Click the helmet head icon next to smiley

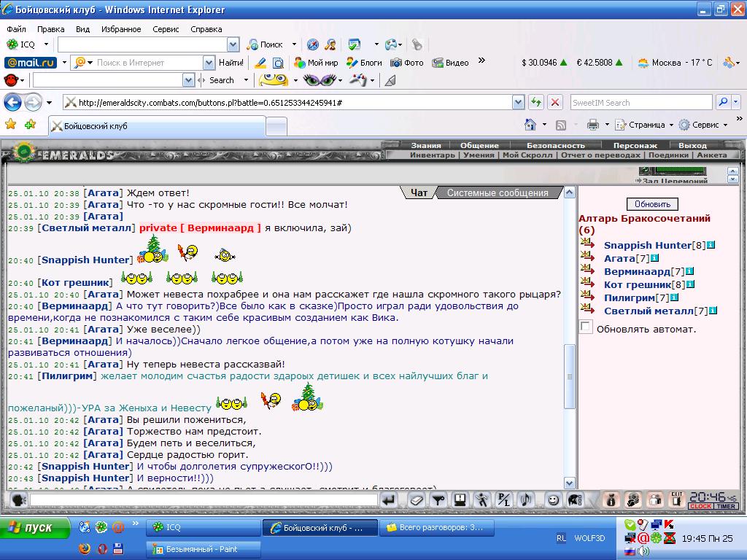pyautogui.click(x=575, y=500)
